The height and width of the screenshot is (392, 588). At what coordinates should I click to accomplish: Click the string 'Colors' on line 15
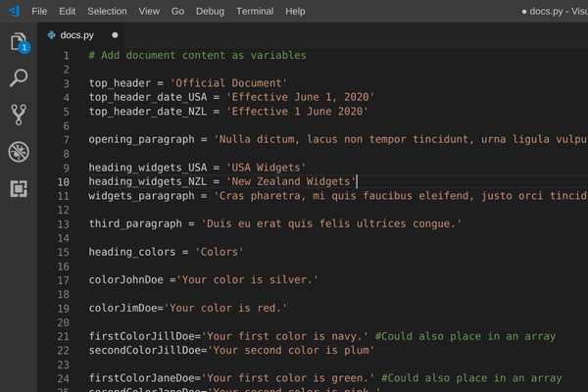[x=219, y=252]
